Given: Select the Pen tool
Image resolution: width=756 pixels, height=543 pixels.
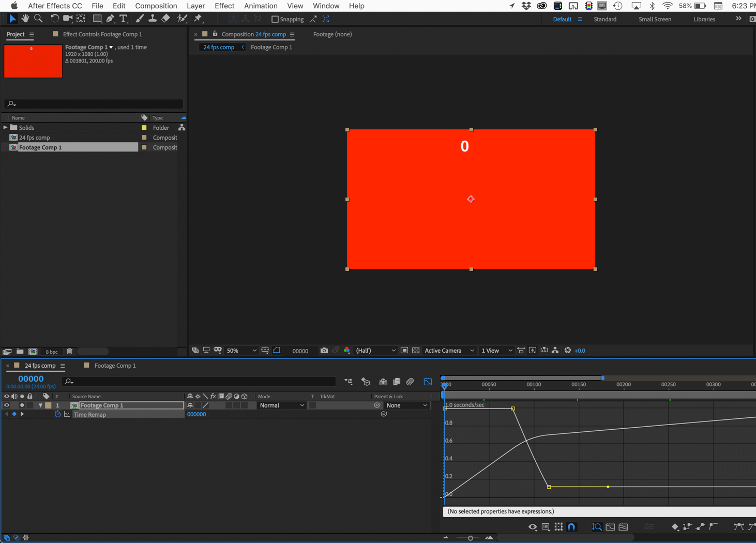Looking at the screenshot, I should click(x=110, y=19).
